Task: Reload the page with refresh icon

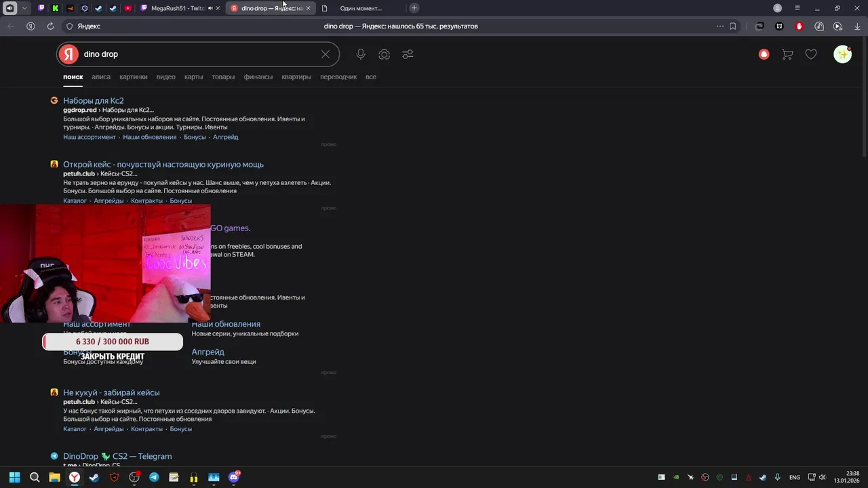Action: (50, 26)
